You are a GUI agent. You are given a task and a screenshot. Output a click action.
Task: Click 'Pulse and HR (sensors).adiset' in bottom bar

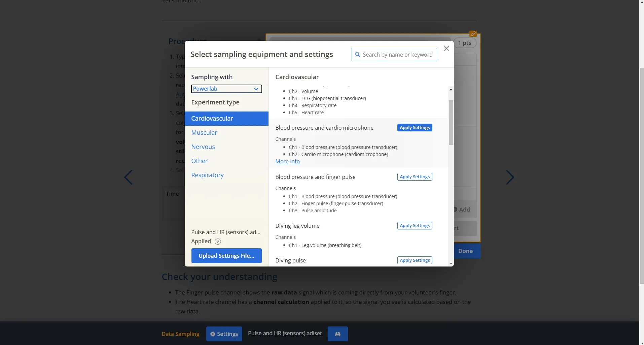pos(285,333)
